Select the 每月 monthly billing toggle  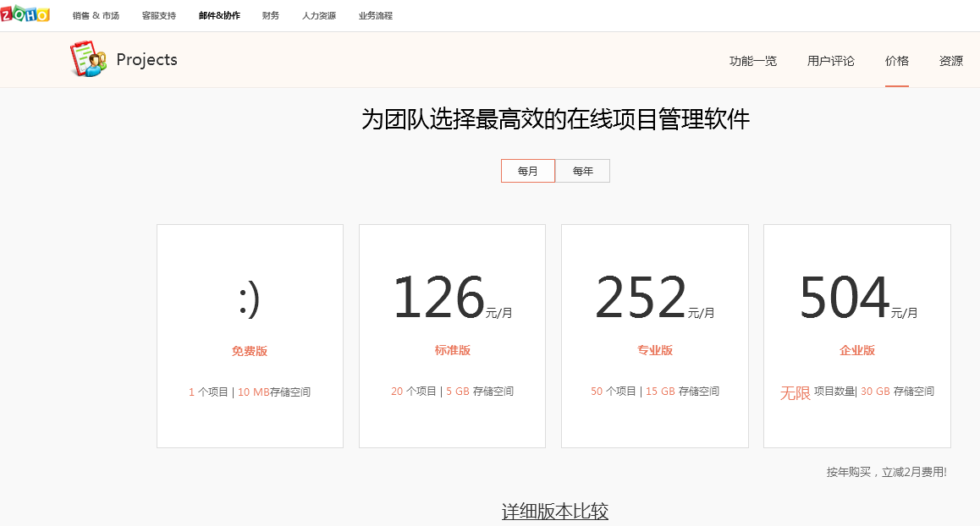(528, 171)
